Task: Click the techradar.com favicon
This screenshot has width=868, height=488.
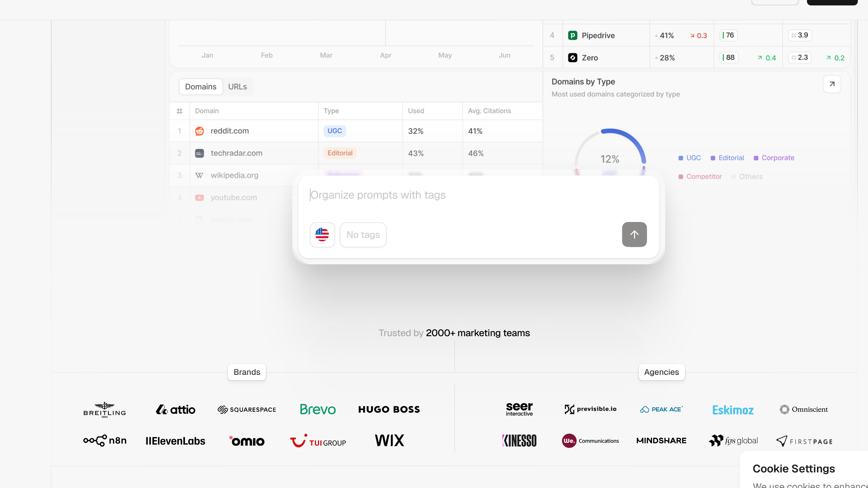Action: click(x=199, y=153)
